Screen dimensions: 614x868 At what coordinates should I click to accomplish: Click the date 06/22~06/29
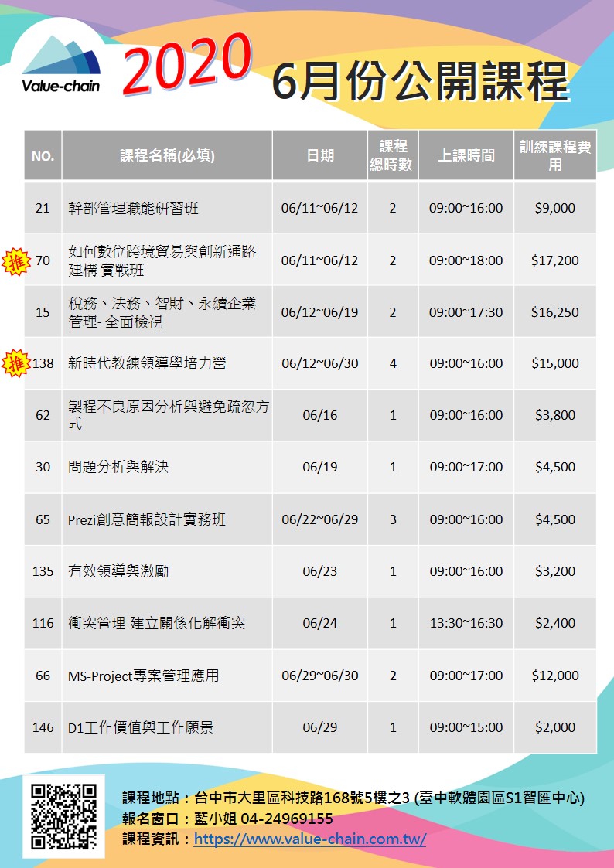click(319, 519)
